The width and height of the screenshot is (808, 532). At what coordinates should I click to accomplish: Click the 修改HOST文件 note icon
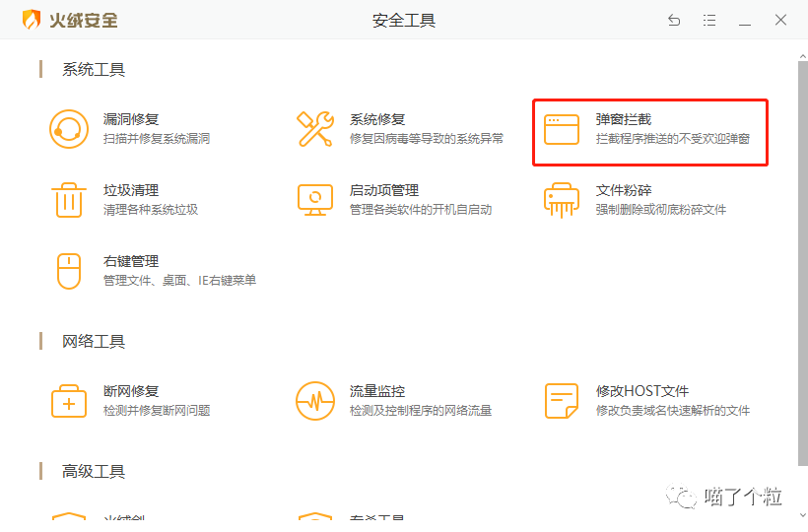pyautogui.click(x=562, y=401)
